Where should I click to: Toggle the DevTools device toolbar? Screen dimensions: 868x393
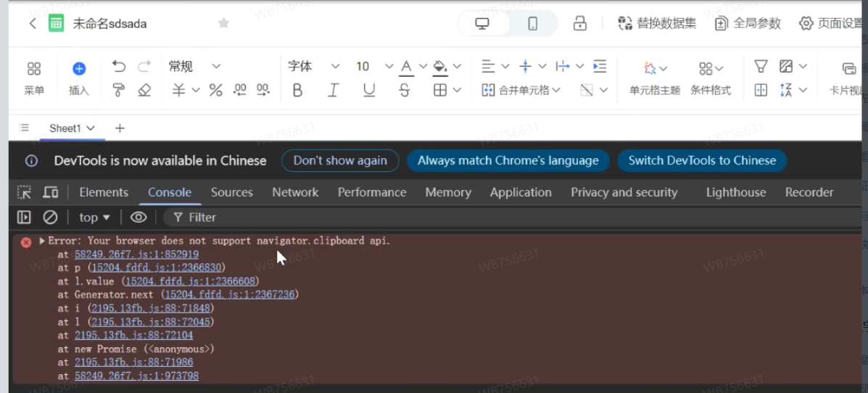tap(51, 192)
